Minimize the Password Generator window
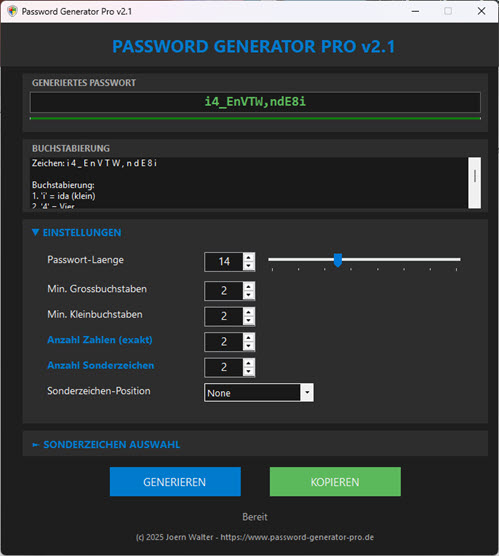500x556 pixels. [416, 11]
